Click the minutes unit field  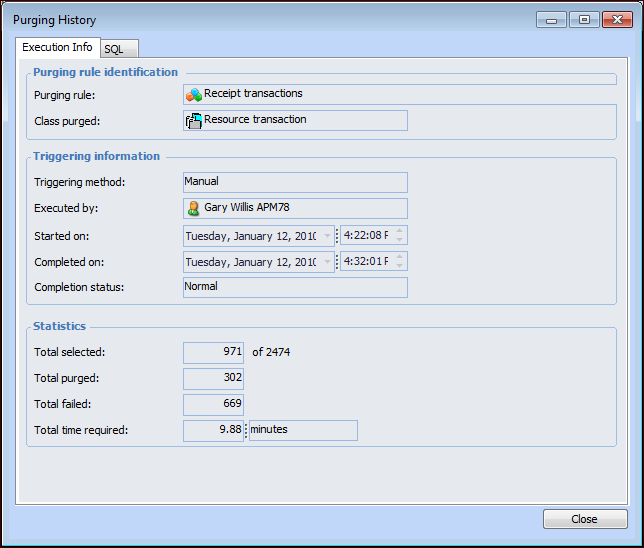[303, 430]
